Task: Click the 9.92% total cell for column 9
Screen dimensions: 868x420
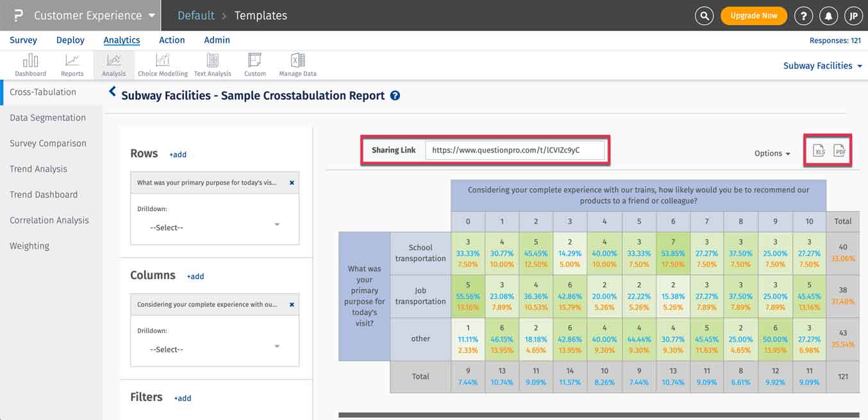Action: [x=775, y=377]
